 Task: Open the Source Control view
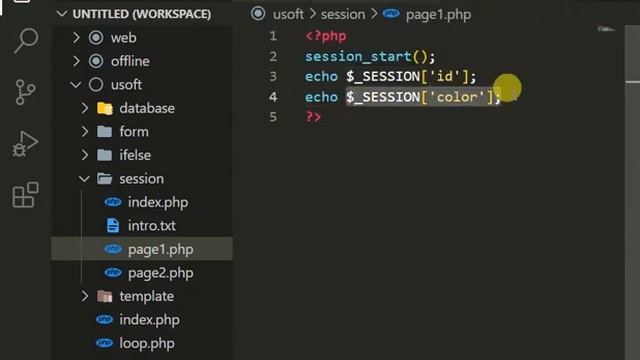point(25,92)
